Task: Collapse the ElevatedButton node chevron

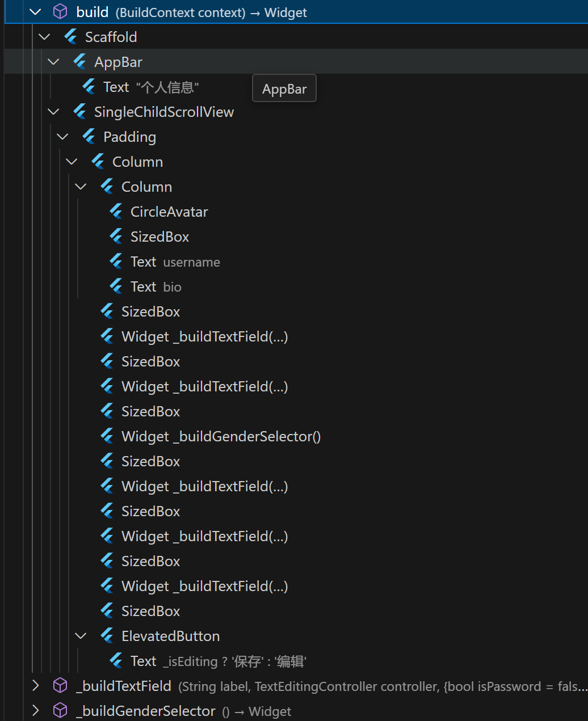Action: (81, 636)
